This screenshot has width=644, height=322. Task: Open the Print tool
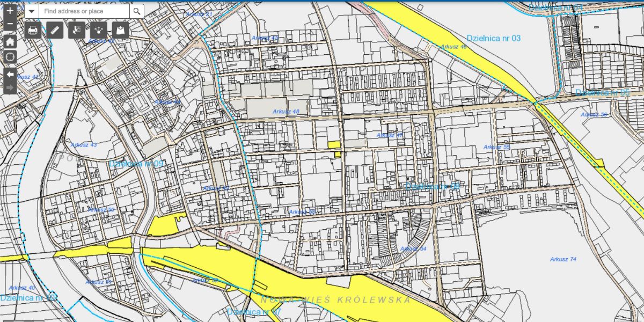point(33,30)
